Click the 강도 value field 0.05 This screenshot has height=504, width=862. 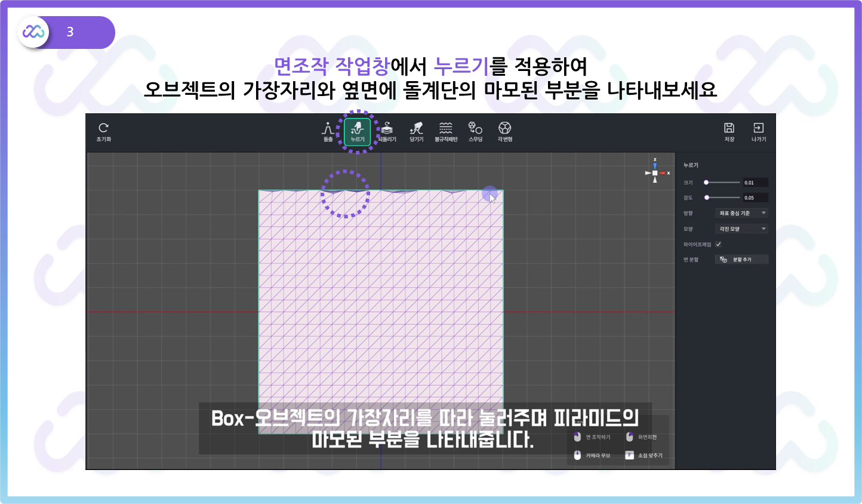click(755, 197)
